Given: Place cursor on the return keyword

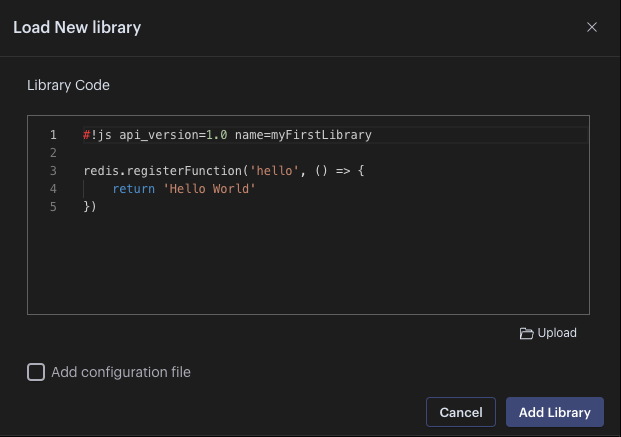Looking at the screenshot, I should coord(133,189).
